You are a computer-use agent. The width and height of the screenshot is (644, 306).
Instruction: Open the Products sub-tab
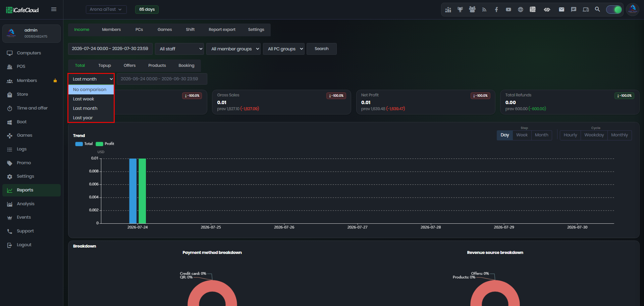(x=157, y=65)
